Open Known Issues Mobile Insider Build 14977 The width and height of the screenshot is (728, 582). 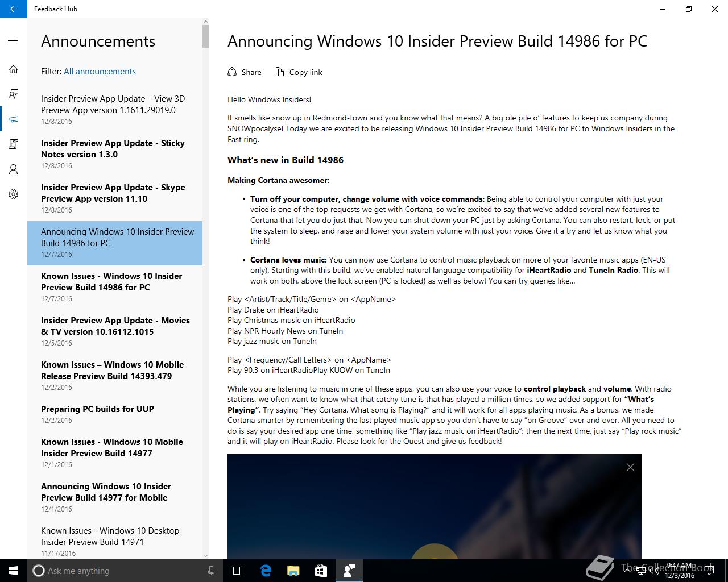tap(115, 454)
